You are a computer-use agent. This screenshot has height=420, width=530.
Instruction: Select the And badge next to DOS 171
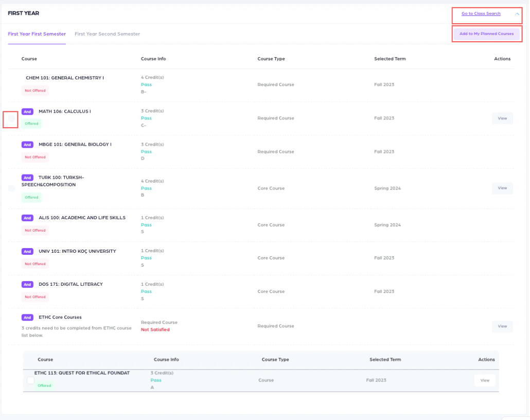(27, 285)
